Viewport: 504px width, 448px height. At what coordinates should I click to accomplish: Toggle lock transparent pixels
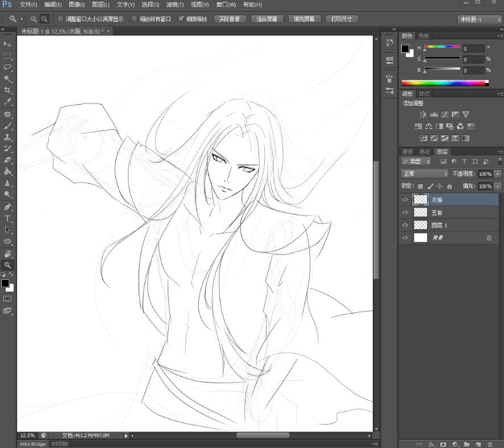(x=420, y=186)
